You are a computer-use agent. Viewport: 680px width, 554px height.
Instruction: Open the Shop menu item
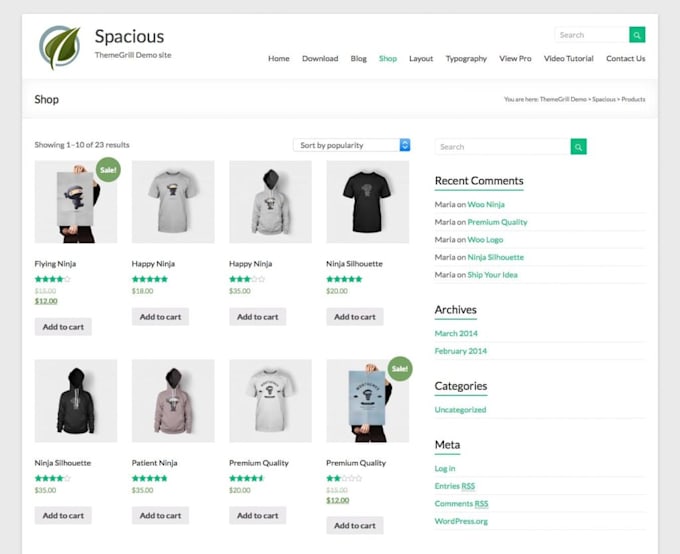coord(388,58)
